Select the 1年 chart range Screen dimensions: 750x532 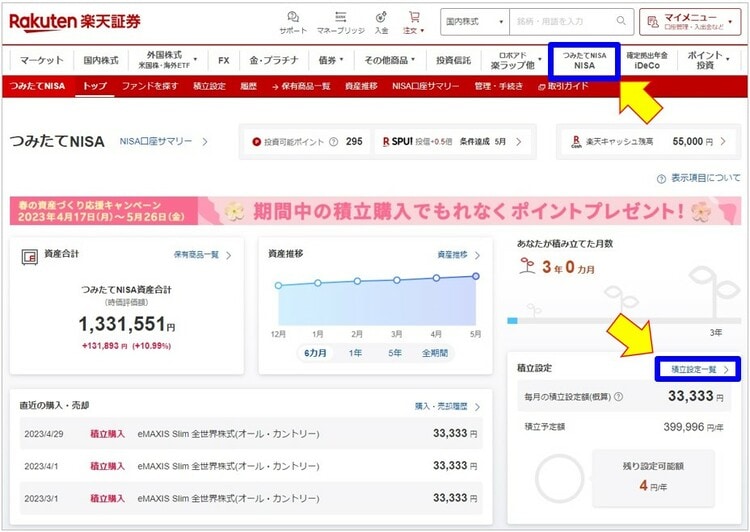355,353
